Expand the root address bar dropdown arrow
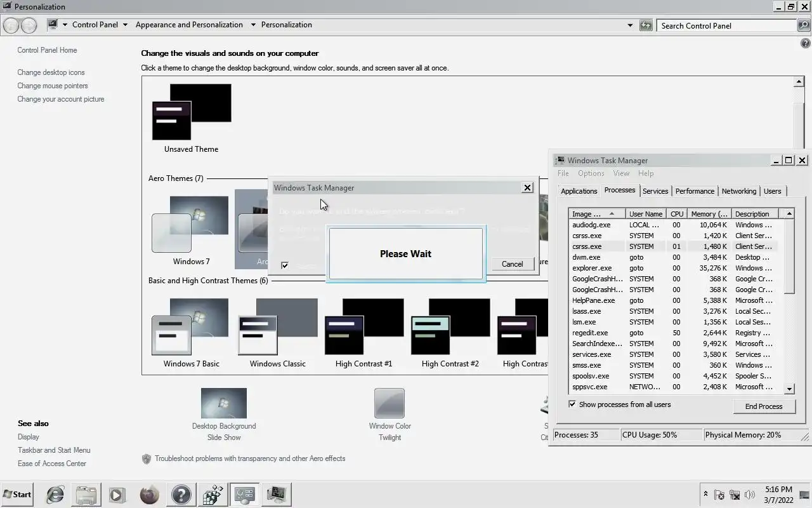 [65, 25]
